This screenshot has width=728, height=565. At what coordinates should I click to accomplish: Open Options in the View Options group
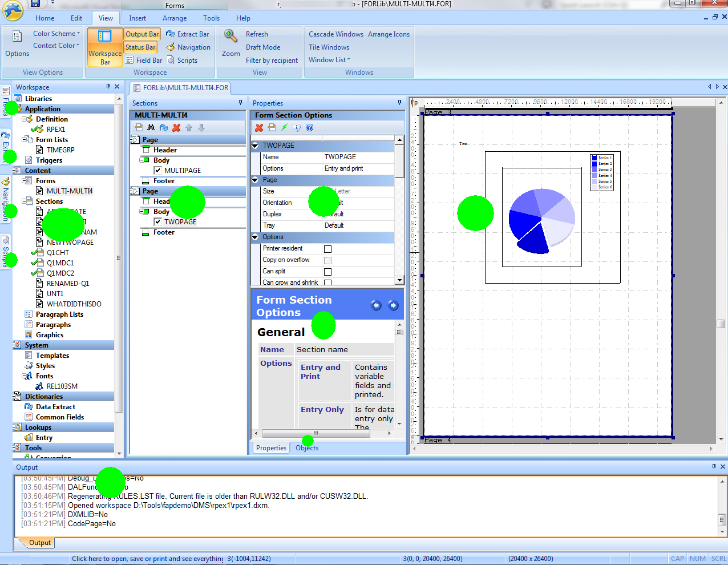point(17,45)
